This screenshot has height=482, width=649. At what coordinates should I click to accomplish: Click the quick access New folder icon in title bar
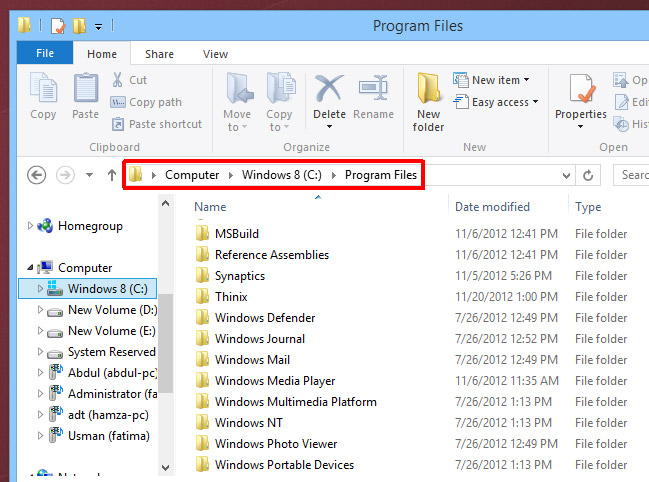pyautogui.click(x=79, y=26)
